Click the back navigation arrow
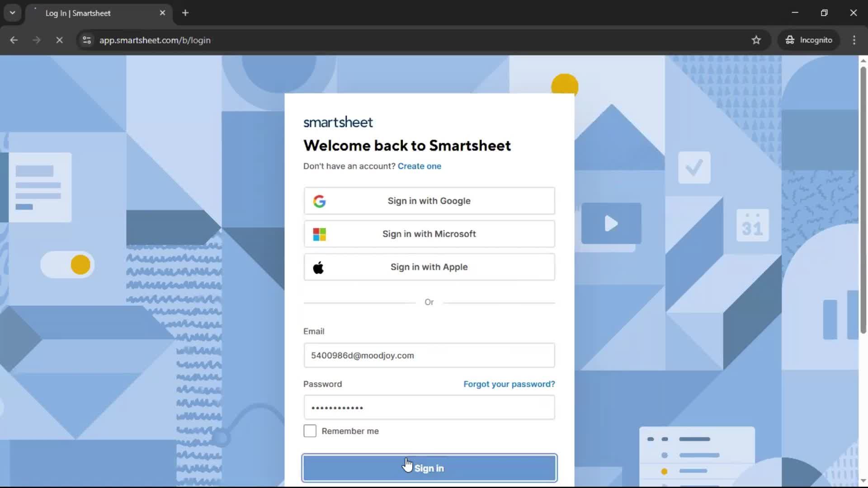 coord(14,40)
